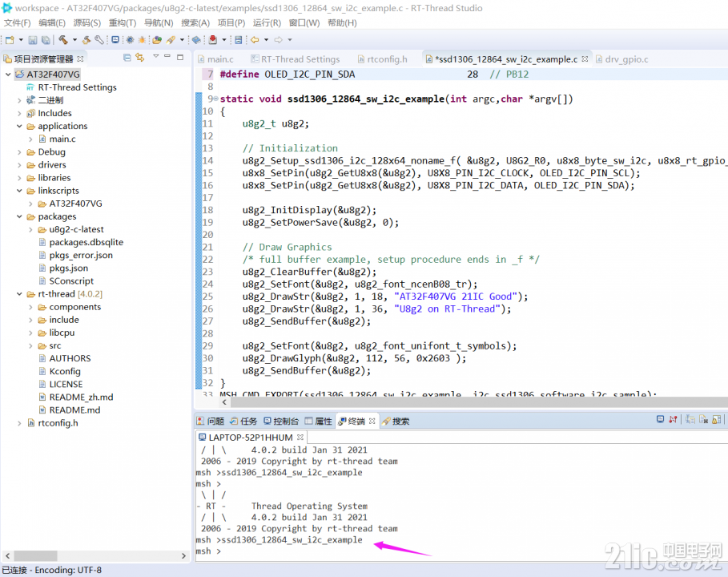Open the 文件(F) menu
Viewport: 728px width, 577px height.
click(x=17, y=22)
